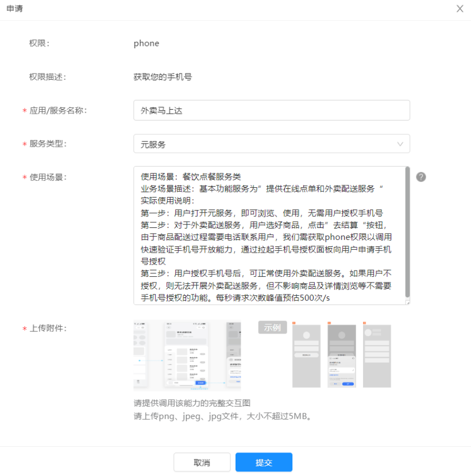The width and height of the screenshot is (471, 476).
Task: Open the 元服务 service type selector
Action: (x=271, y=144)
